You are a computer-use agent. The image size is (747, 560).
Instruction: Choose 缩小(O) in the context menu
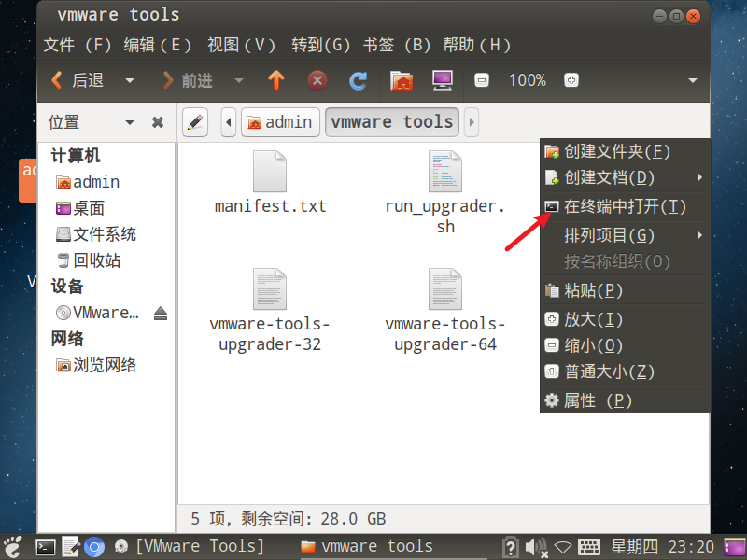pos(625,345)
